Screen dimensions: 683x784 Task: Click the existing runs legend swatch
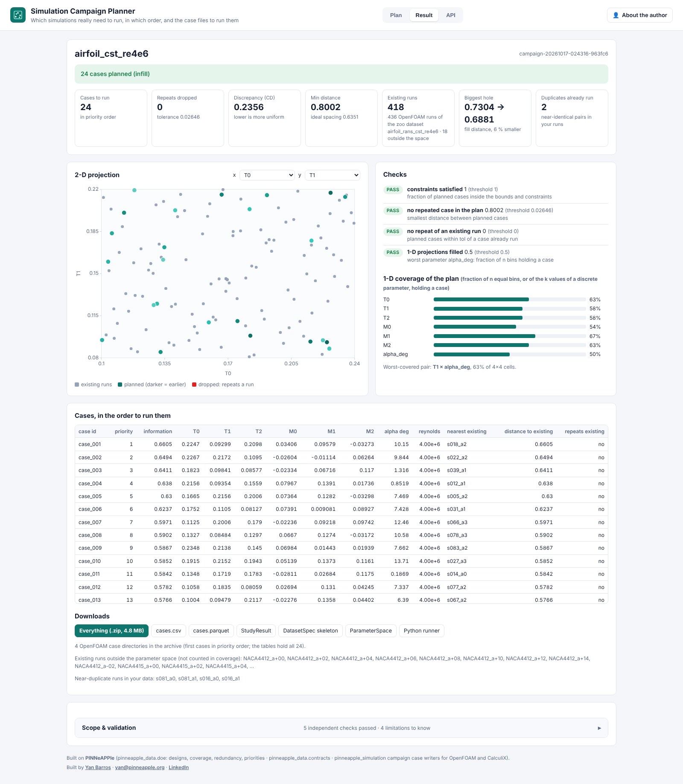pyautogui.click(x=77, y=385)
